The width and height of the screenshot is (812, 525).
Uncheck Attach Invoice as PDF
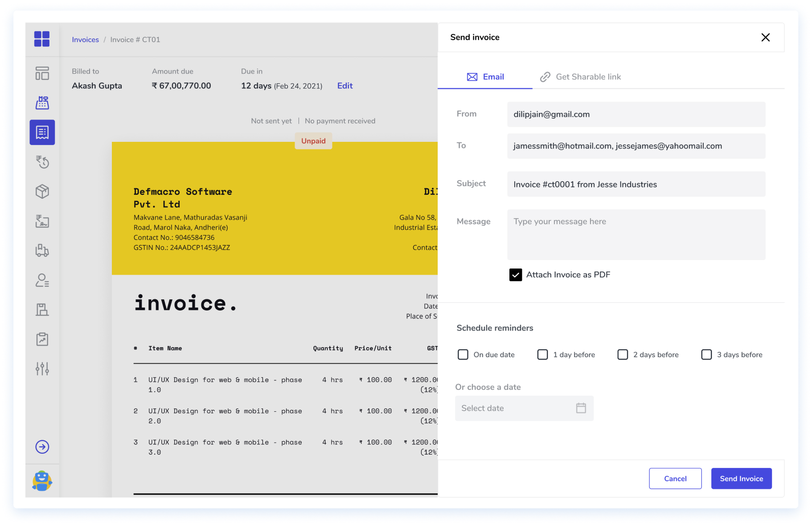click(516, 275)
